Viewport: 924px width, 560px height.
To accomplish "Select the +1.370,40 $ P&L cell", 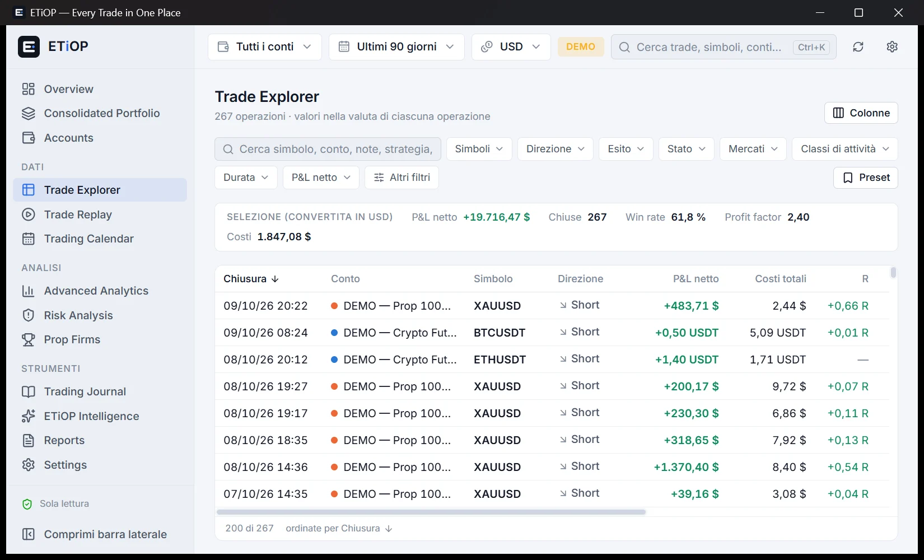I will 686,467.
